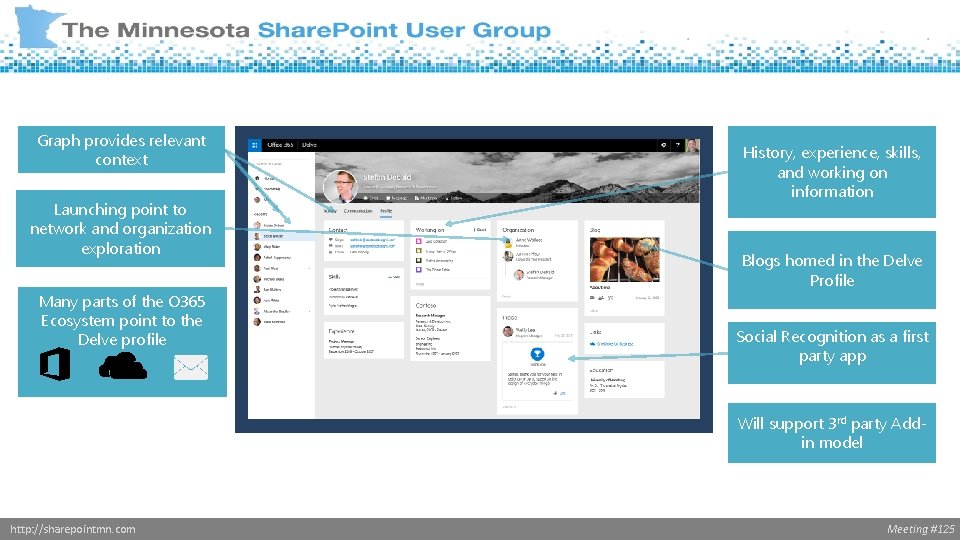Click Anne Wallace's avatar in Organization
The image size is (960, 540).
508,242
